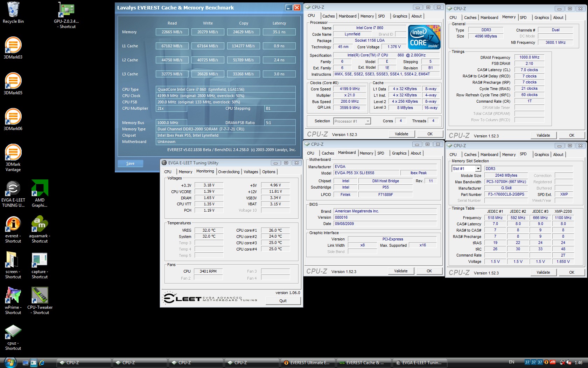Image resolution: width=588 pixels, height=368 pixels.
Task: Launch the 3DMark06 desktop icon
Action: [x=13, y=120]
